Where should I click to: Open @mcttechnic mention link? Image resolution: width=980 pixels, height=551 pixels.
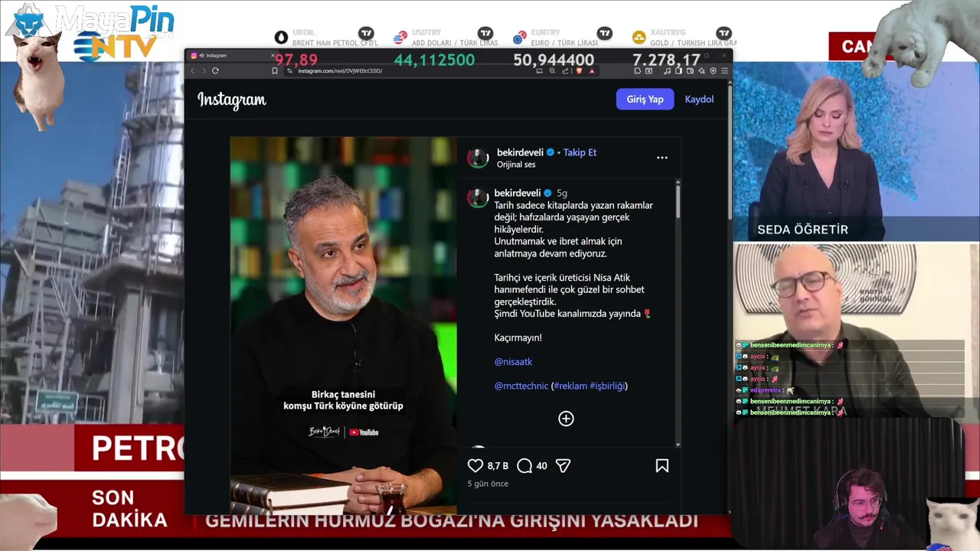point(521,386)
